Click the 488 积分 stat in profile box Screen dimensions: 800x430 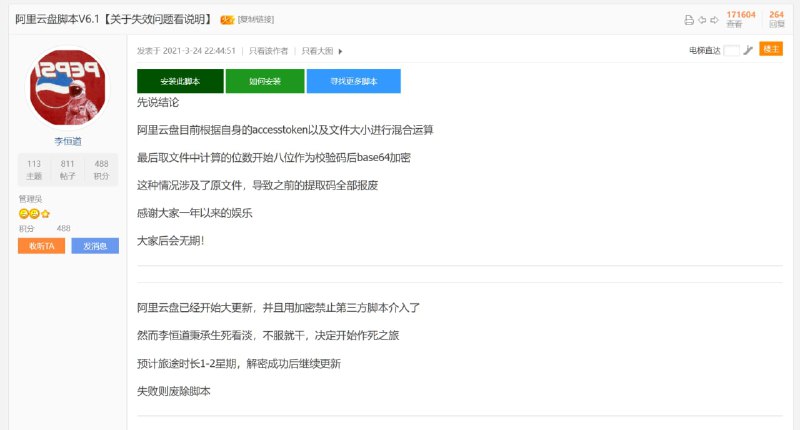101,170
